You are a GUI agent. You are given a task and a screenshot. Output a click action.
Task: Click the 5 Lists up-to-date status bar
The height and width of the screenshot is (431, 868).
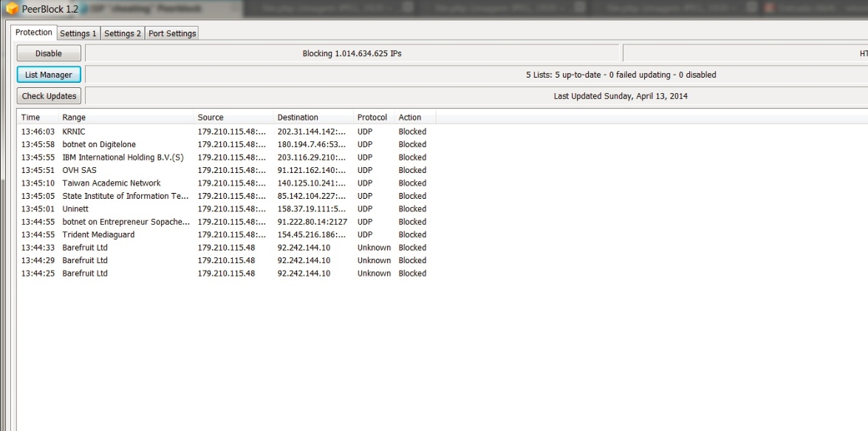coord(476,75)
